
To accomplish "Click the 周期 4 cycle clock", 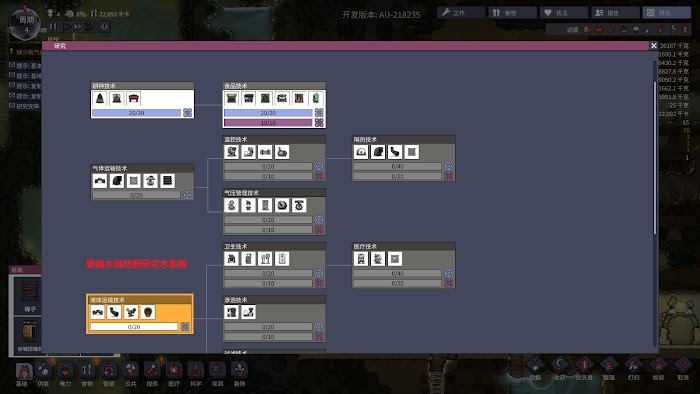I will coord(25,25).
